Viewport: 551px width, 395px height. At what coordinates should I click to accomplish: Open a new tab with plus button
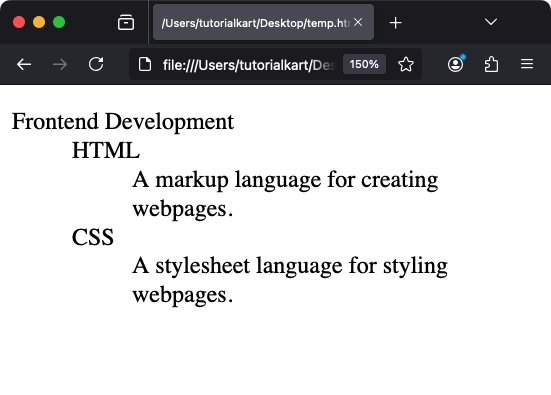[x=396, y=23]
